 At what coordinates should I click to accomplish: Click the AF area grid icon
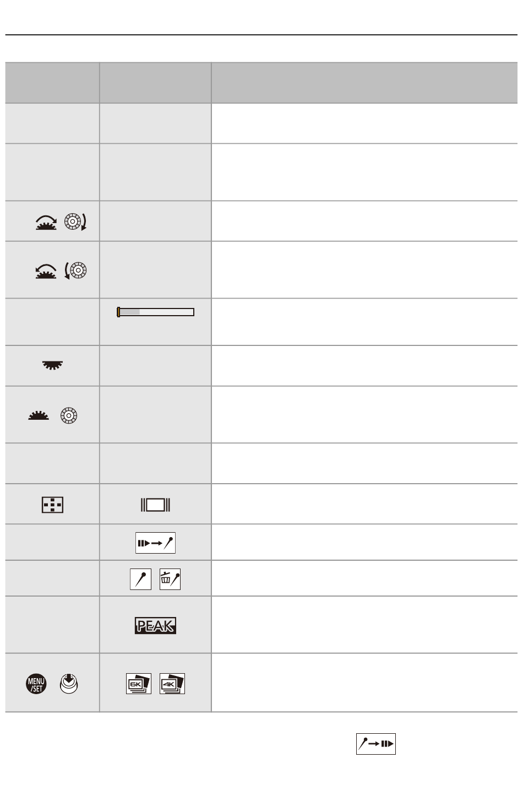click(52, 505)
